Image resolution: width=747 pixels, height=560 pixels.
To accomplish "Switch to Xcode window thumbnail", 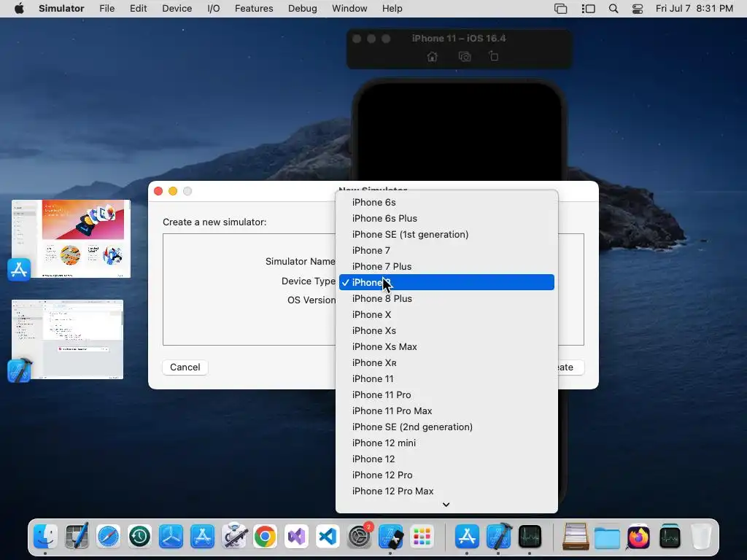I will (x=67, y=340).
